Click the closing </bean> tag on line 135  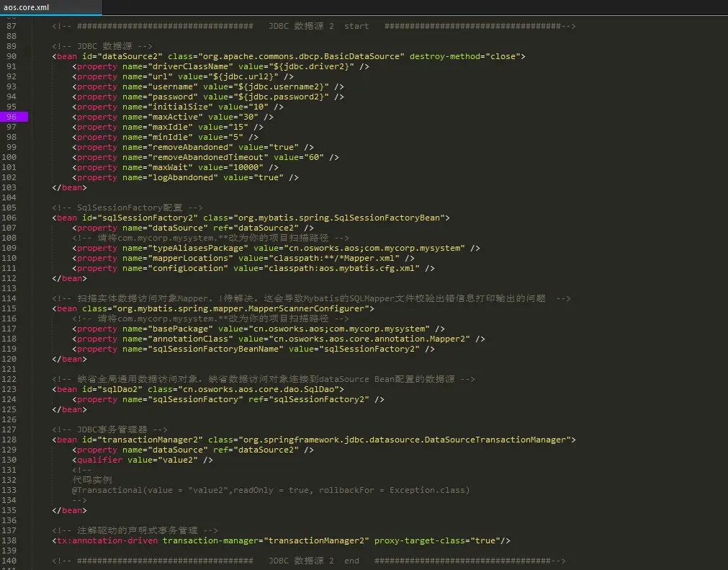click(x=69, y=510)
